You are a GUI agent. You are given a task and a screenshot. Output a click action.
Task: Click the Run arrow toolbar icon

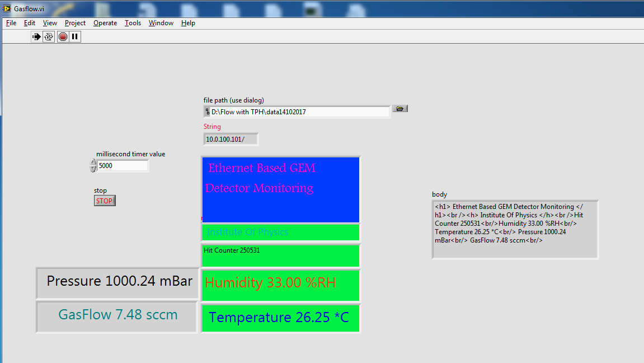(36, 37)
